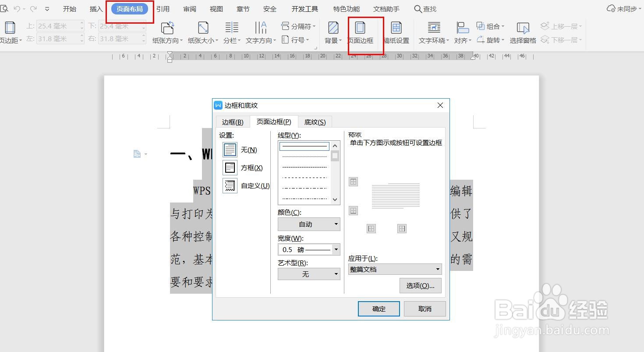The image size is (644, 352).
Task: Open the 应用于 整篇文档 dropdown
Action: point(437,269)
